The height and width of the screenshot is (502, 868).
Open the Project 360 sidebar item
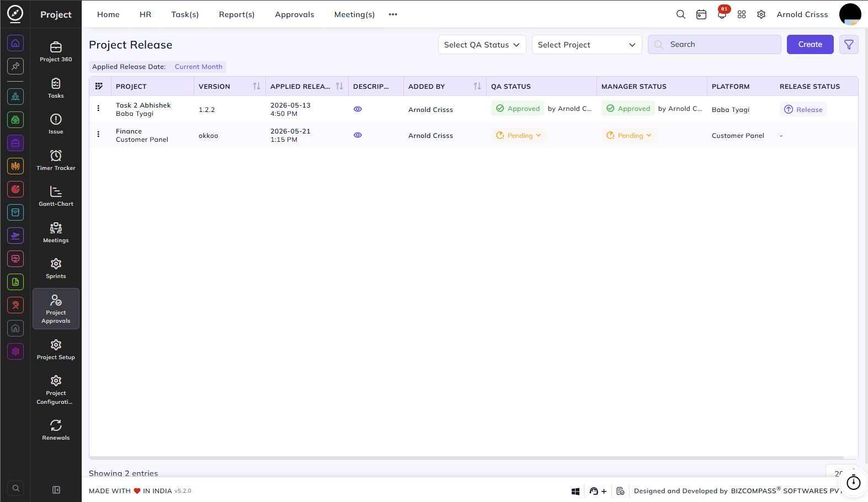click(x=56, y=52)
